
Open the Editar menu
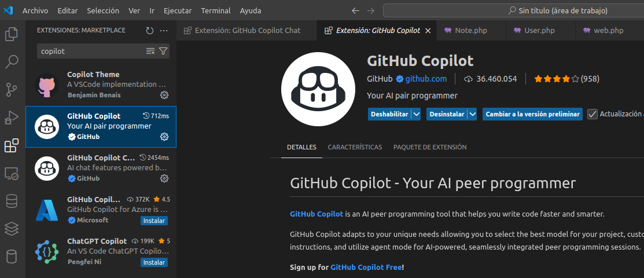tap(67, 10)
